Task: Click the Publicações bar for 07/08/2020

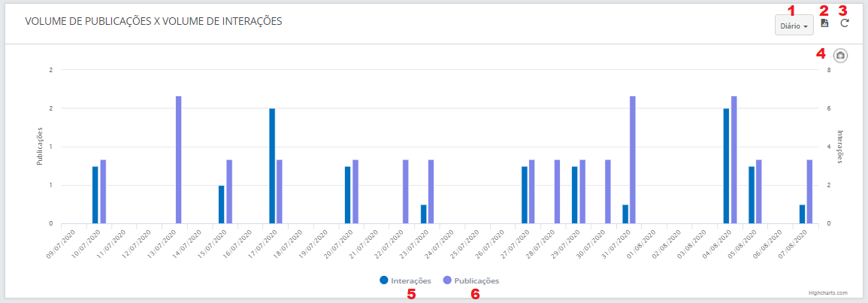Action: 810,192
